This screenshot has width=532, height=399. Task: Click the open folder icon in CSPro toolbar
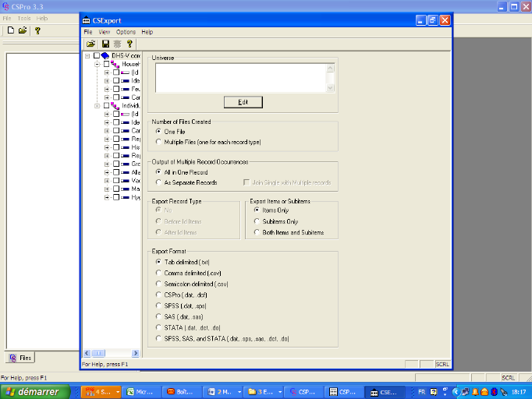pos(23,30)
